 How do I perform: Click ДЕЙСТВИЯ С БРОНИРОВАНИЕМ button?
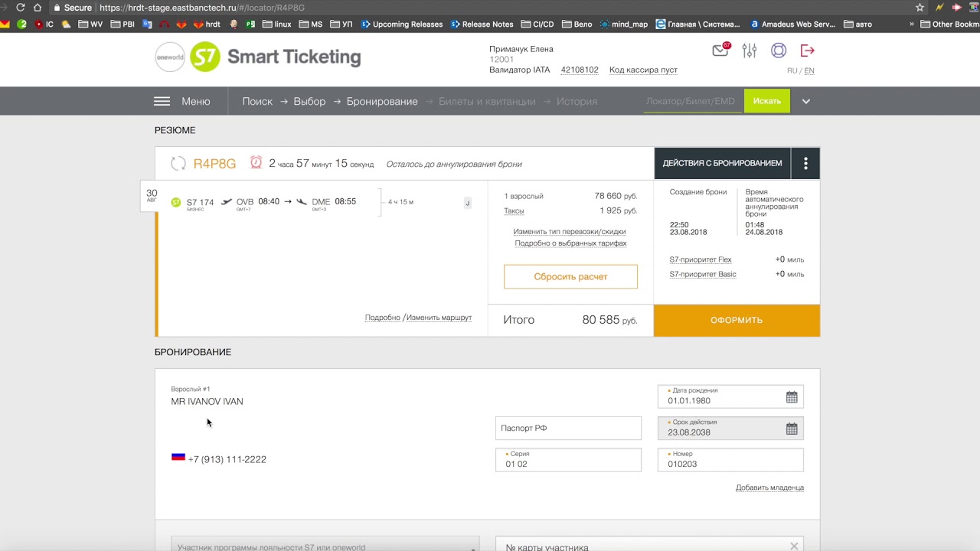[x=722, y=163]
